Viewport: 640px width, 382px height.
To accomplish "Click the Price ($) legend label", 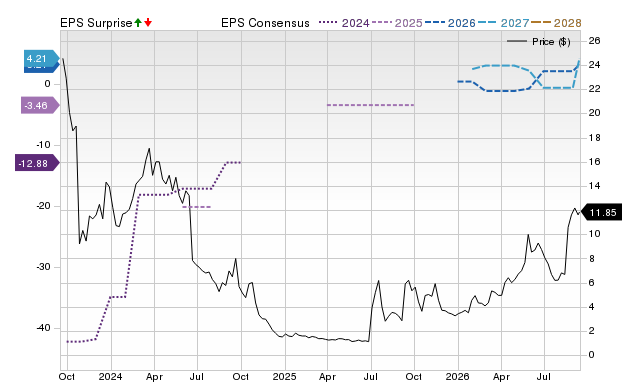I will (x=551, y=42).
